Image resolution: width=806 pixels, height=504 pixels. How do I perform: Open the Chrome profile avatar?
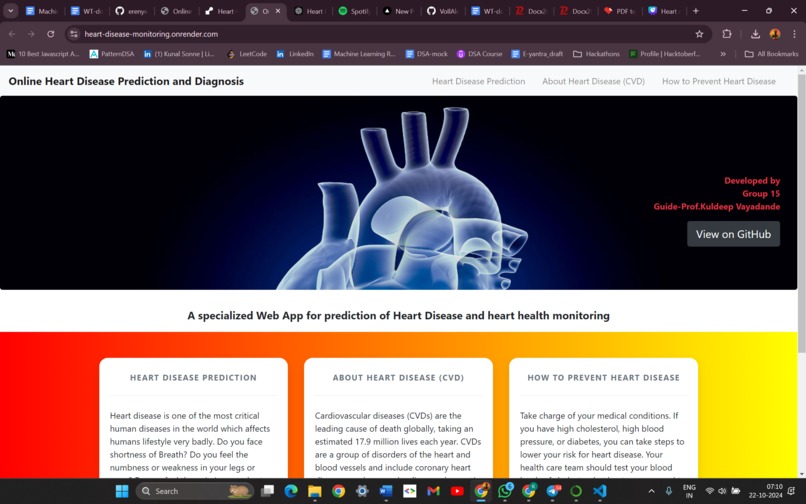point(775,34)
